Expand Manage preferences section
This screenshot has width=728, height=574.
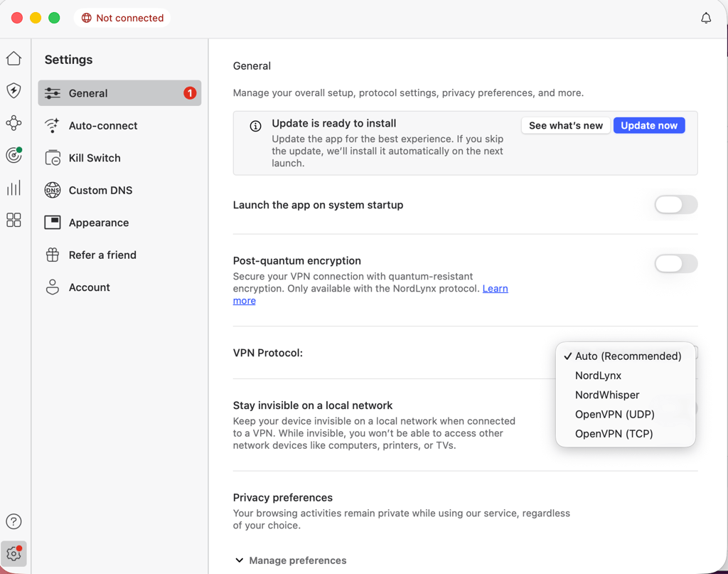(291, 560)
